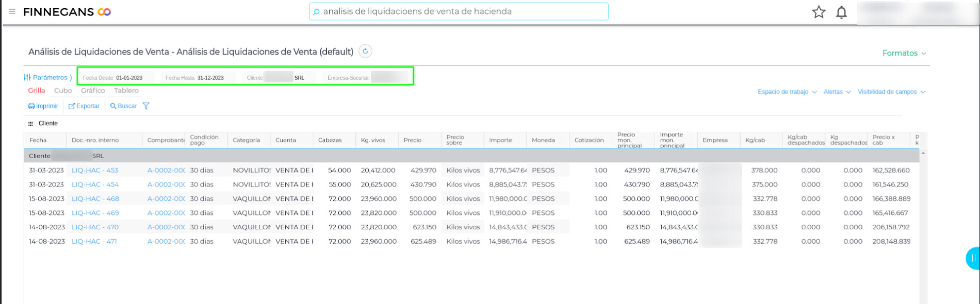The height and width of the screenshot is (304, 980).
Task: Click the Exportar icon
Action: pos(72,106)
